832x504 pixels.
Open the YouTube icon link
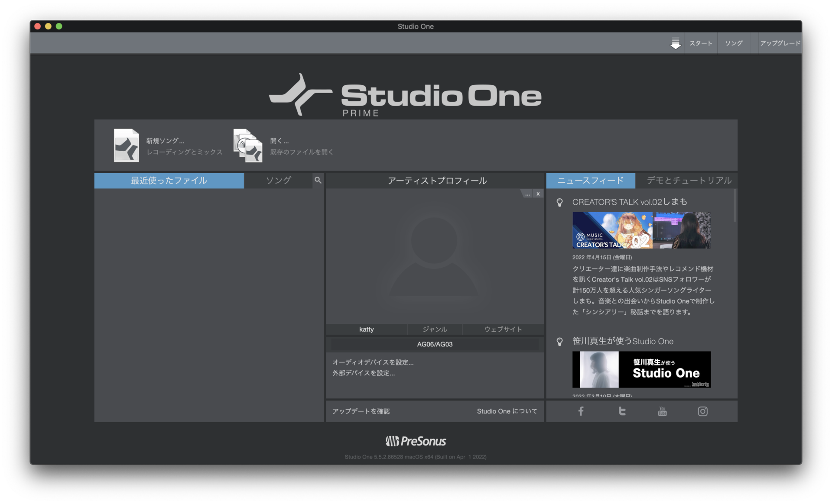pos(662,411)
